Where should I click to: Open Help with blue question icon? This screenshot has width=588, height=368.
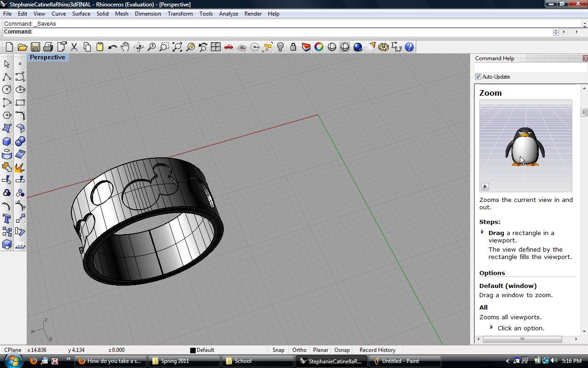(x=409, y=47)
